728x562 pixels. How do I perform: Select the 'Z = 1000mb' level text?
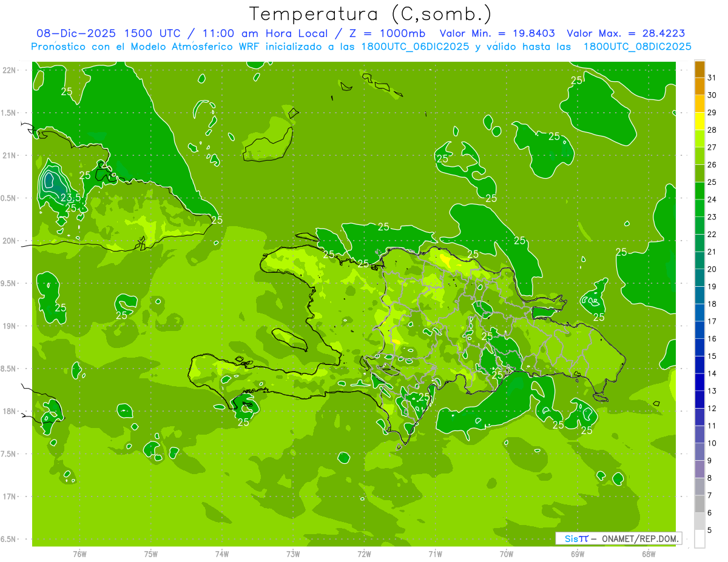pos(386,33)
